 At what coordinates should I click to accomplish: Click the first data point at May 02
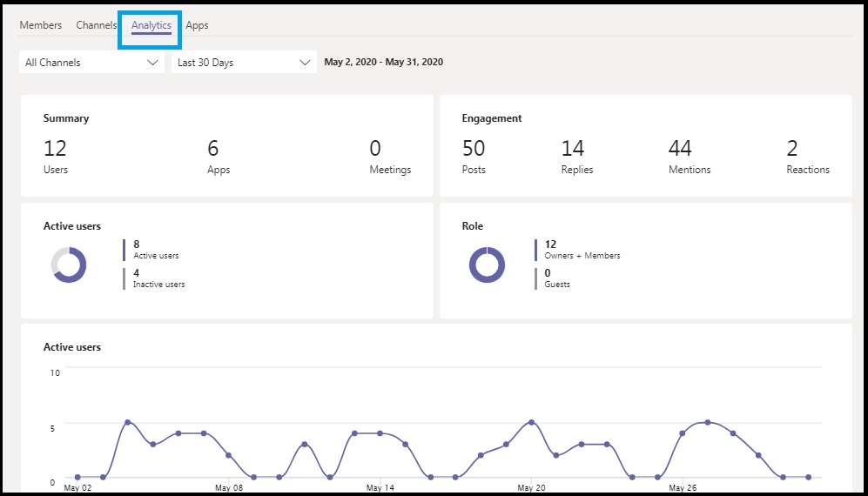point(77,477)
